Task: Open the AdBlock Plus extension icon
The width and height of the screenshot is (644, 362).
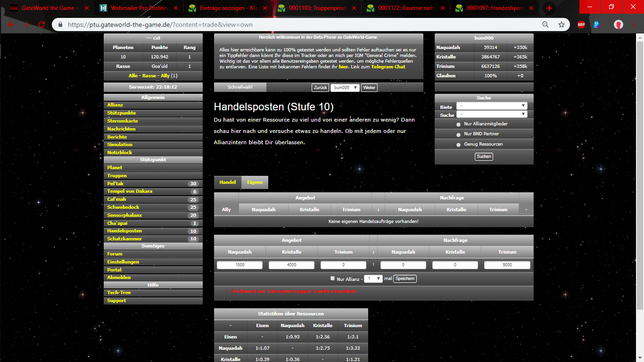Action: [581, 25]
